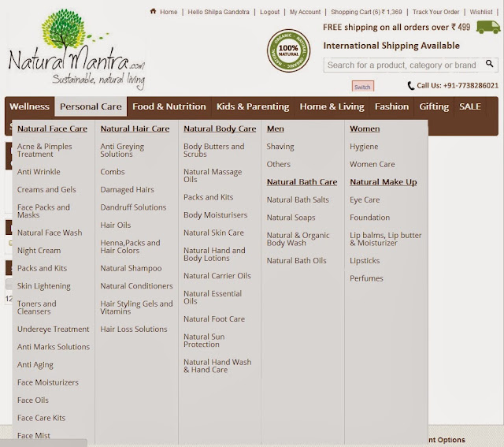
Task: Open Natural Body Care category heading
Action: point(220,129)
